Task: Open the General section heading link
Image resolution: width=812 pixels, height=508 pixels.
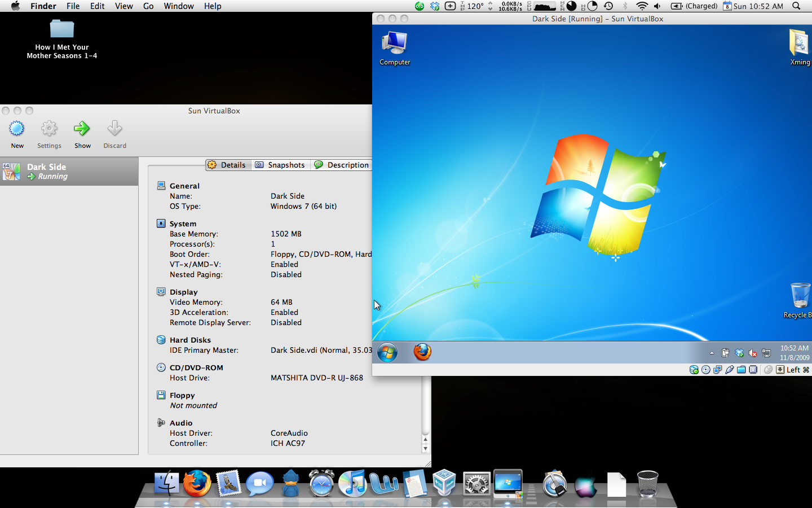Action: [184, 186]
